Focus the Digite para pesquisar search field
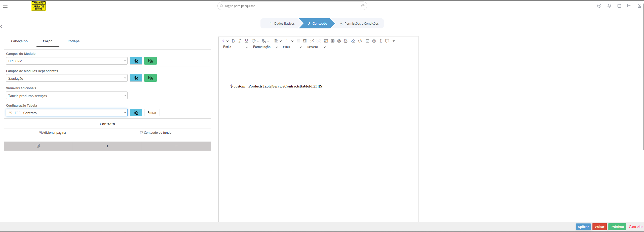 (292, 6)
